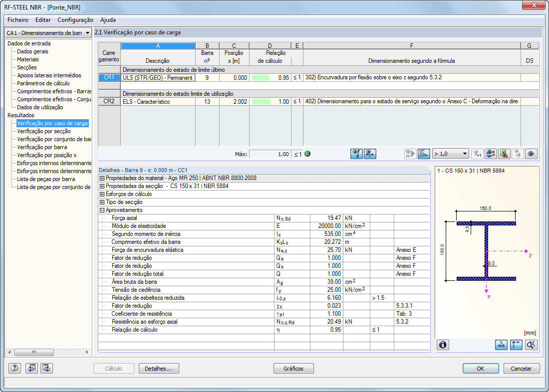549x392 pixels.
Task: Toggle principal axes display icon
Action: [517, 345]
